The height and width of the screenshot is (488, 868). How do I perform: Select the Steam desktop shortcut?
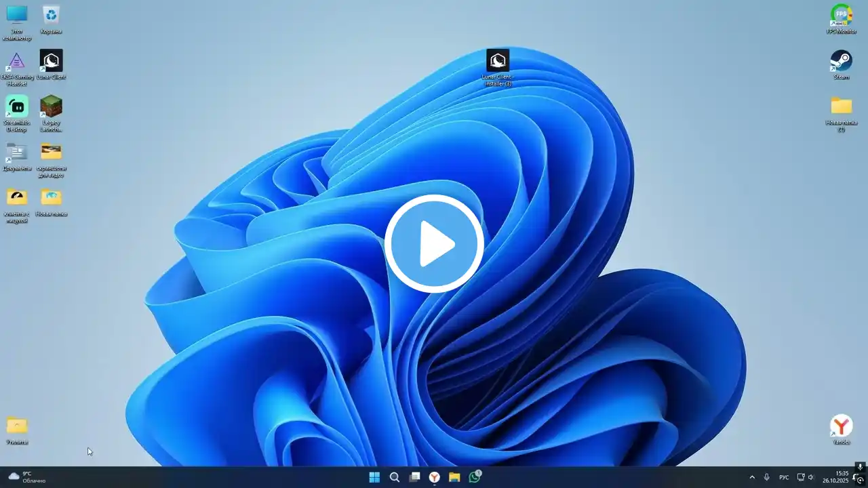[x=842, y=64]
